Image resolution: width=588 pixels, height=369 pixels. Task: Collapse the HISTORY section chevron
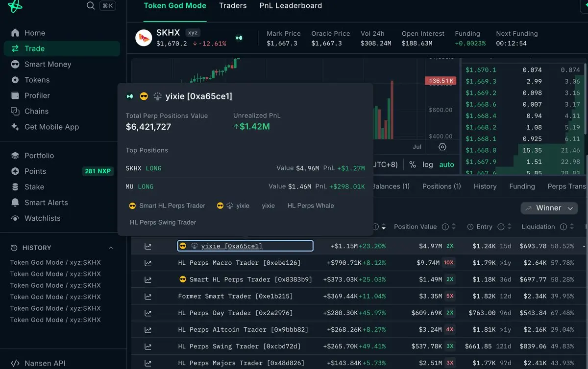tap(110, 248)
